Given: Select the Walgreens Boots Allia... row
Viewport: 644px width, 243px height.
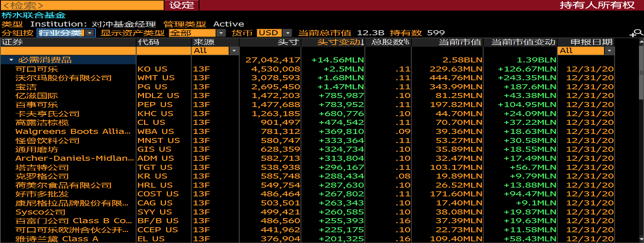Looking at the screenshot, I should pyautogui.click(x=307, y=132).
